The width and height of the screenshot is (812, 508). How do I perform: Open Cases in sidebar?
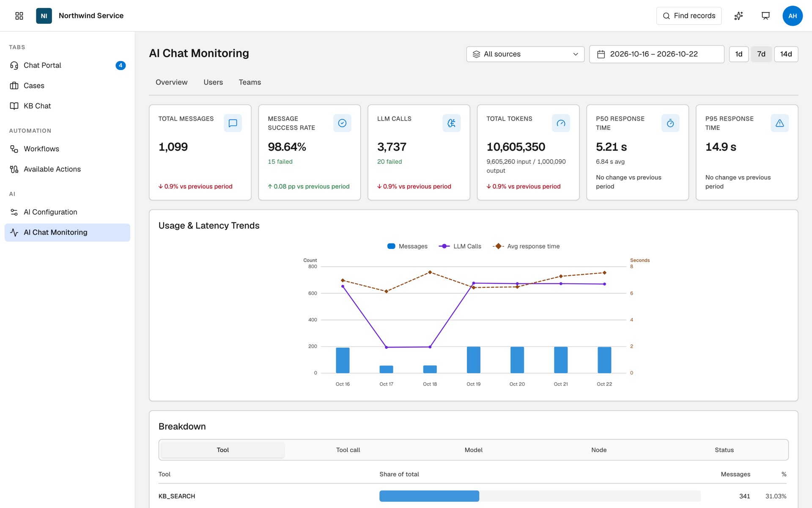click(x=67, y=86)
